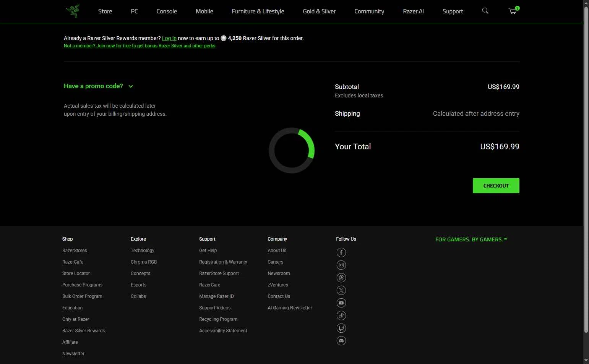Open About Us link
Screen dimensions: 589x364
click(x=277, y=251)
